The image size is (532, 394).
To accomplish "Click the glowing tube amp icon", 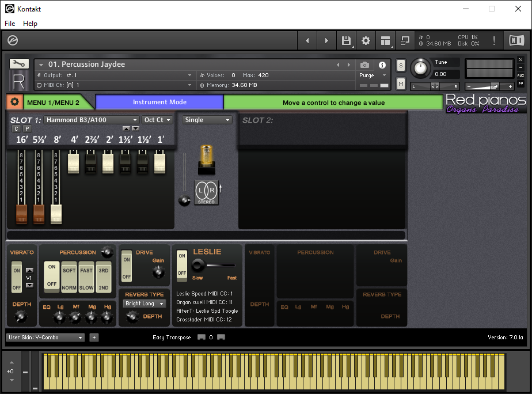I will tap(207, 160).
